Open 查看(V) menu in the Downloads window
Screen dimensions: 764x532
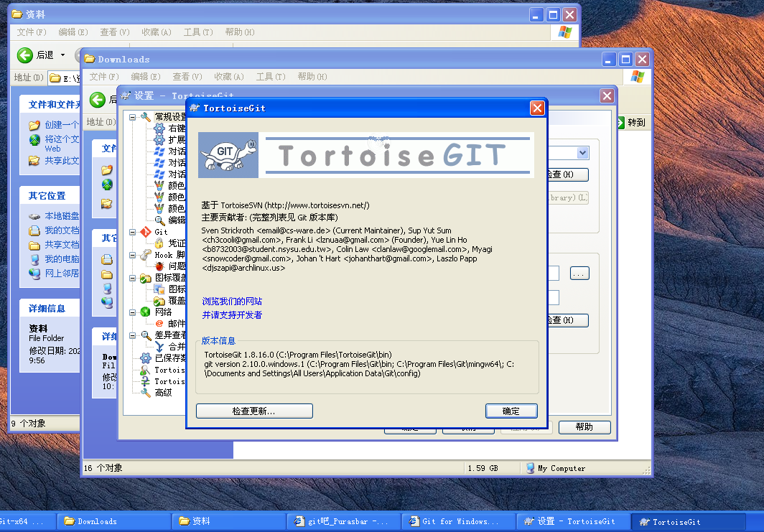click(187, 77)
